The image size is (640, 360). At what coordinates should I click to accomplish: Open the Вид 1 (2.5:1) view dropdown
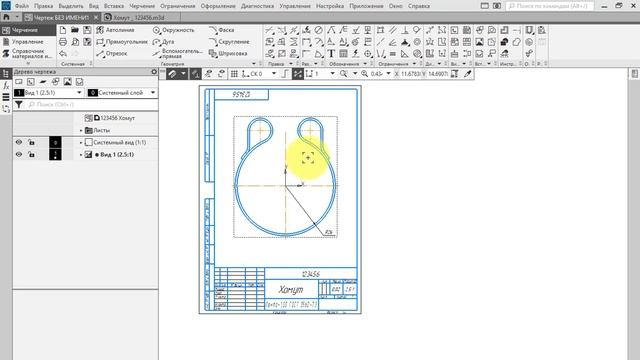tap(80, 93)
